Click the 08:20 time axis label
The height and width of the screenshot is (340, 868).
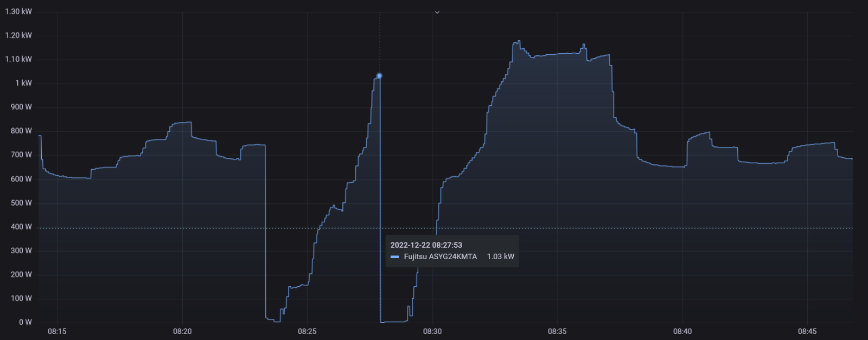coord(182,331)
